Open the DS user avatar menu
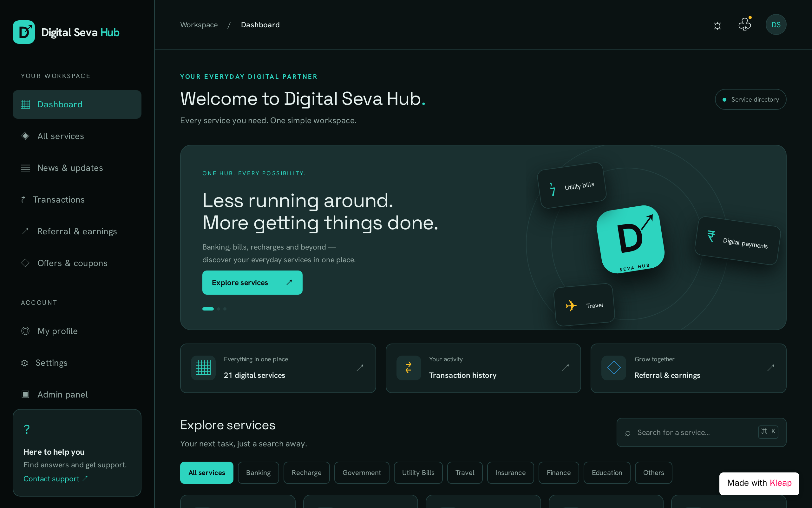812x508 pixels. [x=776, y=24]
